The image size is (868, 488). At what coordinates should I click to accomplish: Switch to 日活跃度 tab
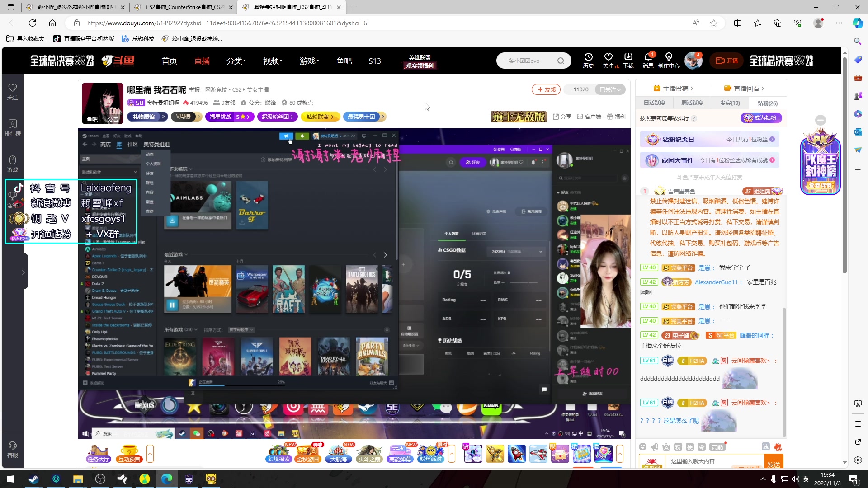pos(654,103)
